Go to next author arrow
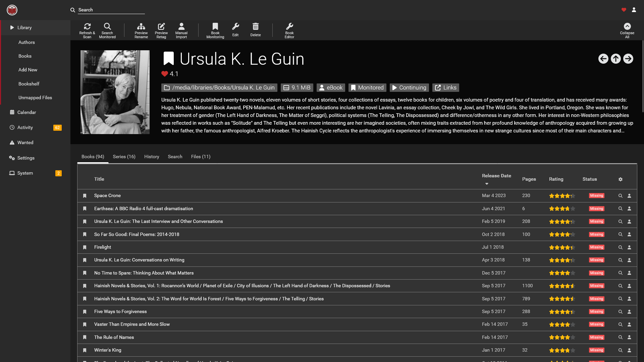The width and height of the screenshot is (644, 362). [628, 59]
